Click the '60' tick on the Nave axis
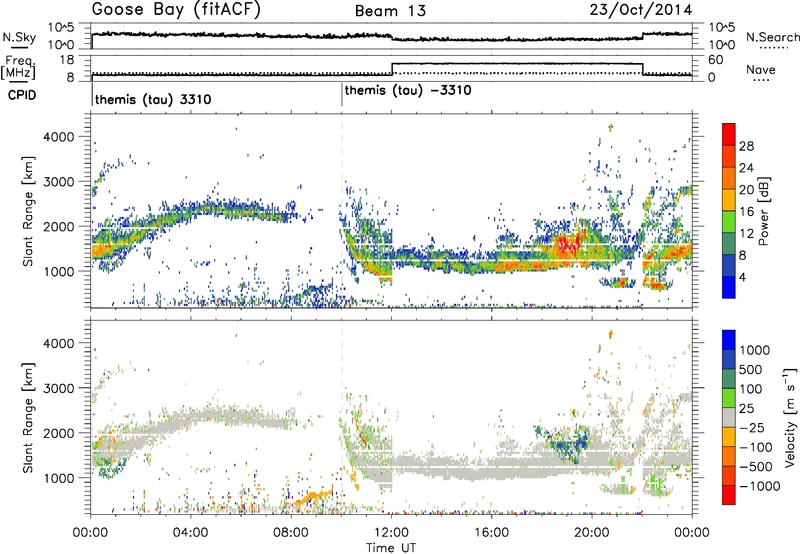 tap(716, 60)
